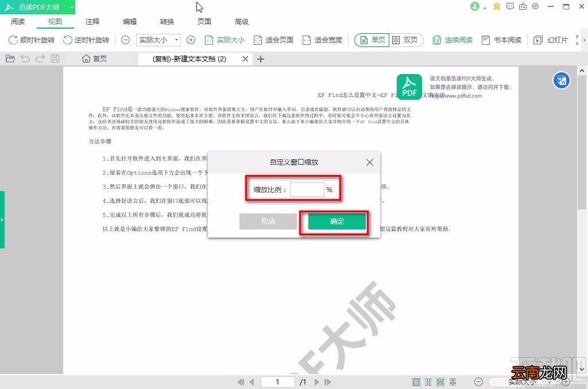This screenshot has height=389, width=588.
Task: Redo the last action
Action: click(40, 59)
